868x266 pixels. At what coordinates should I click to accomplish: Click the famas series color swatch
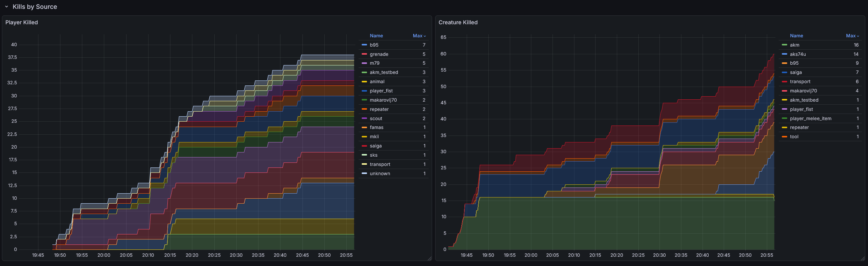click(x=364, y=127)
